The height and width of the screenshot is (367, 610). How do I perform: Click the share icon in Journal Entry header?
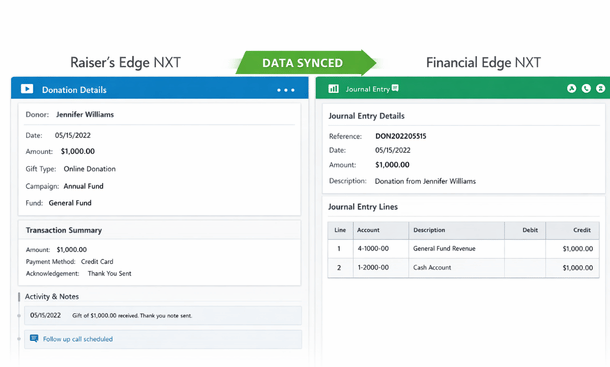click(571, 89)
